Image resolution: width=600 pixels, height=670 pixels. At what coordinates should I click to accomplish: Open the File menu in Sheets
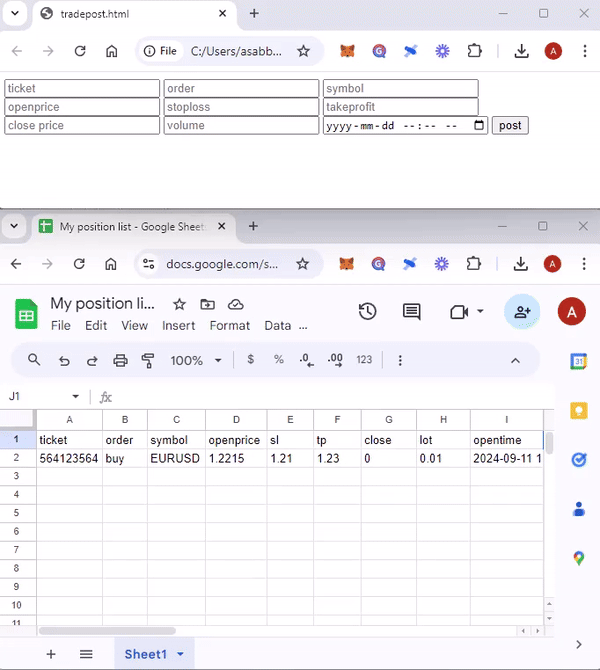[61, 326]
